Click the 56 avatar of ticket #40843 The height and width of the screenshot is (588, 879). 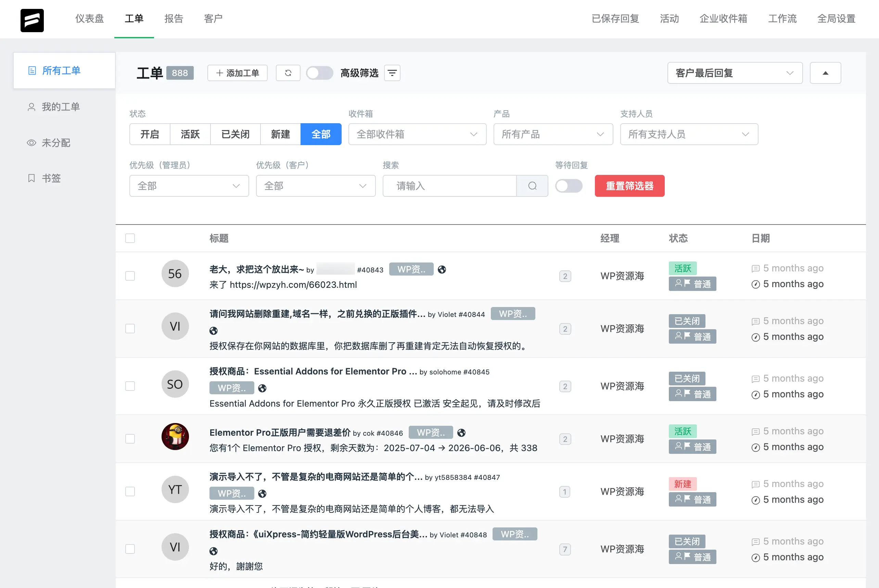click(x=175, y=273)
